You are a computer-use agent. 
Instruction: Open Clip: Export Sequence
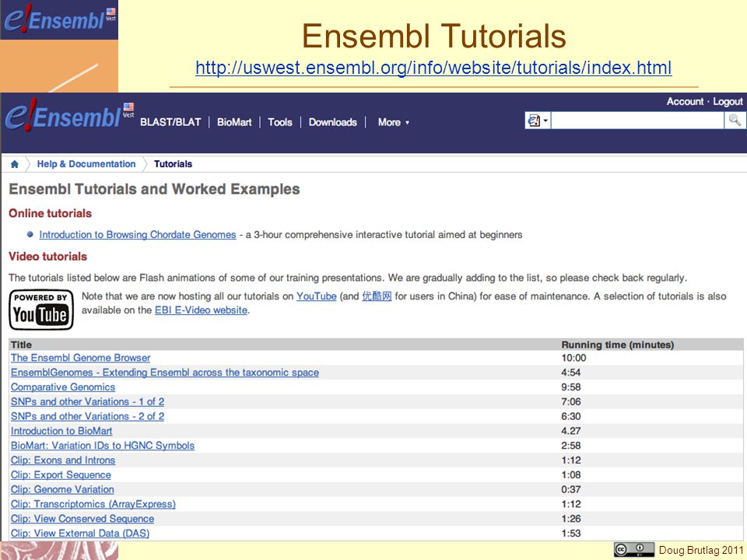point(61,474)
